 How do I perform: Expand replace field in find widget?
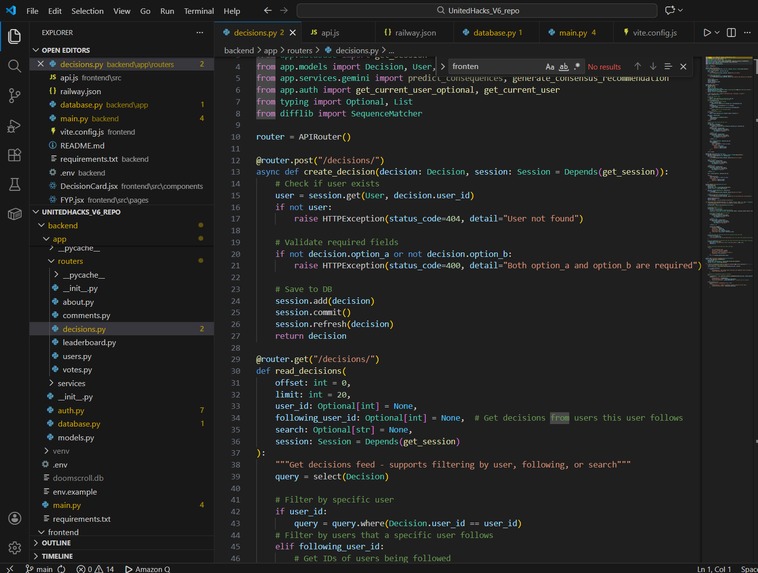click(442, 67)
